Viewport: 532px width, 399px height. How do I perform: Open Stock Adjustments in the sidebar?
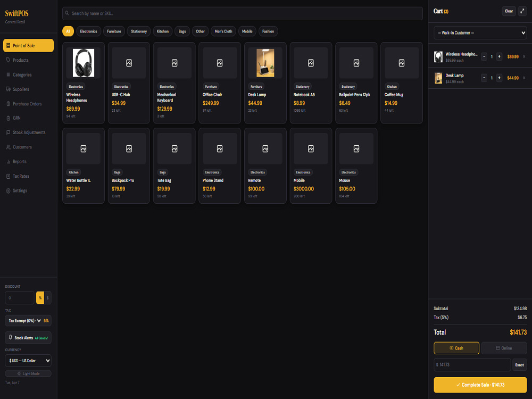pos(28,132)
